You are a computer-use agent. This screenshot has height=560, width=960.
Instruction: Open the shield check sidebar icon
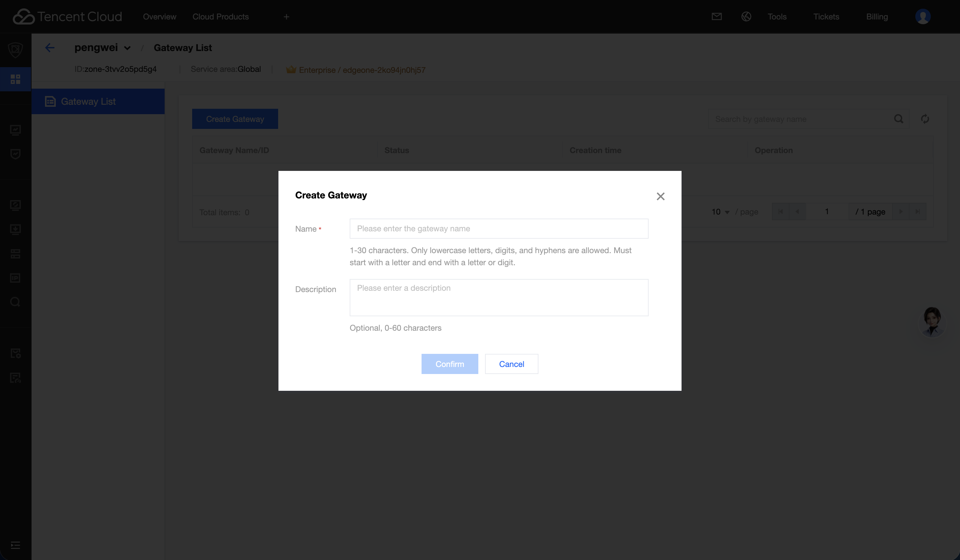click(15, 154)
